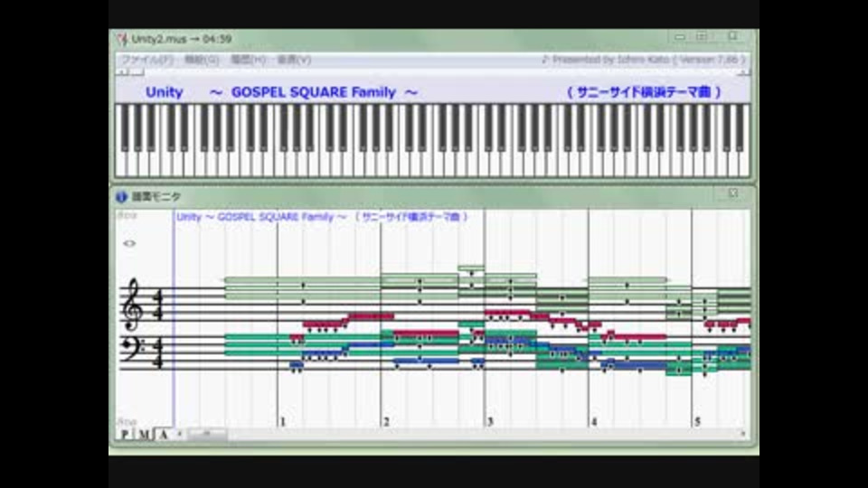Viewport: 868px width, 488px height.
Task: Switch to the P tab
Action: tap(125, 435)
